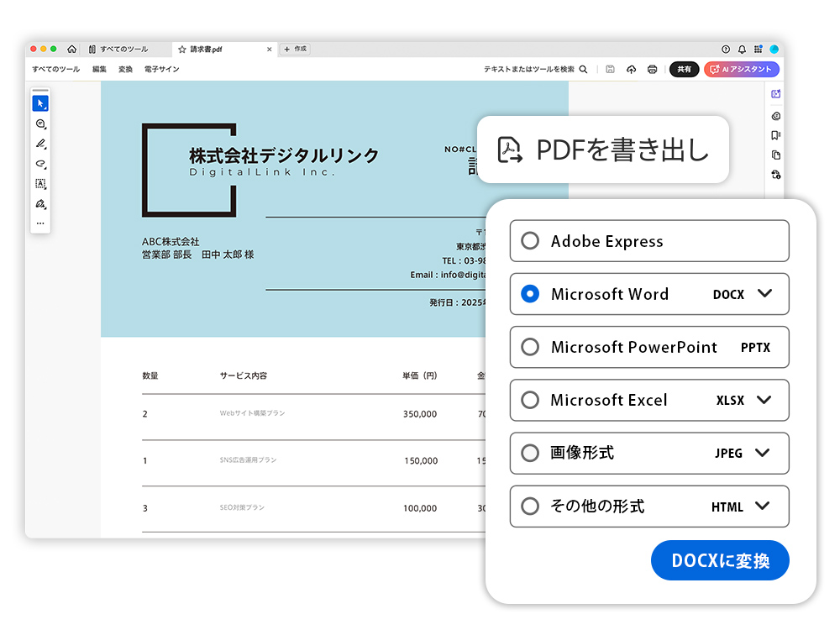Open the 編集 menu
This screenshot has height=630, width=840.
pos(99,69)
